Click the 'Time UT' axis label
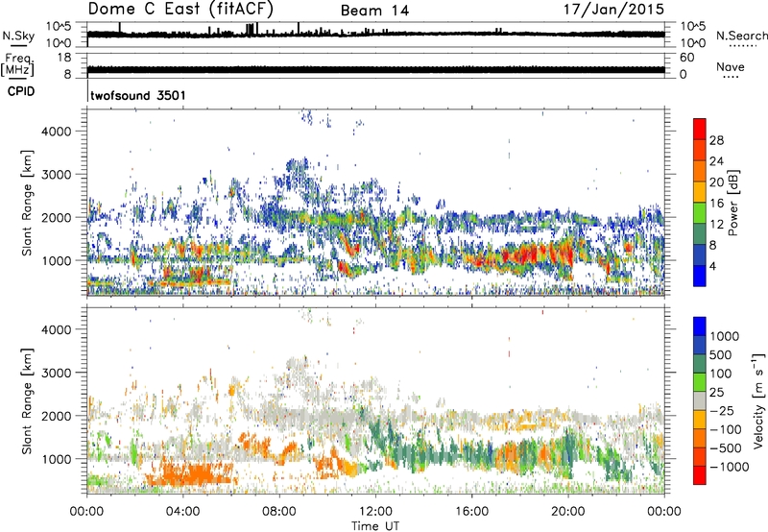Image resolution: width=768 pixels, height=532 pixels. [x=375, y=526]
